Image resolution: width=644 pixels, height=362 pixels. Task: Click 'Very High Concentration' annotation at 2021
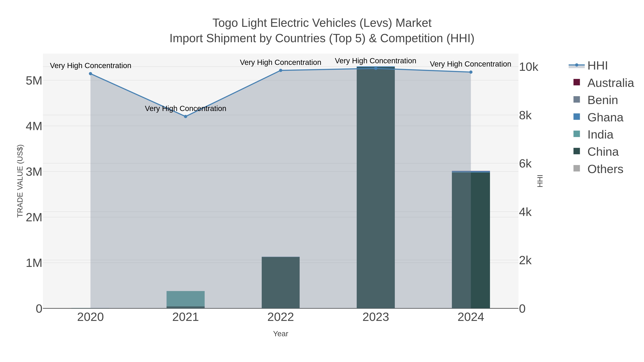coord(186,109)
